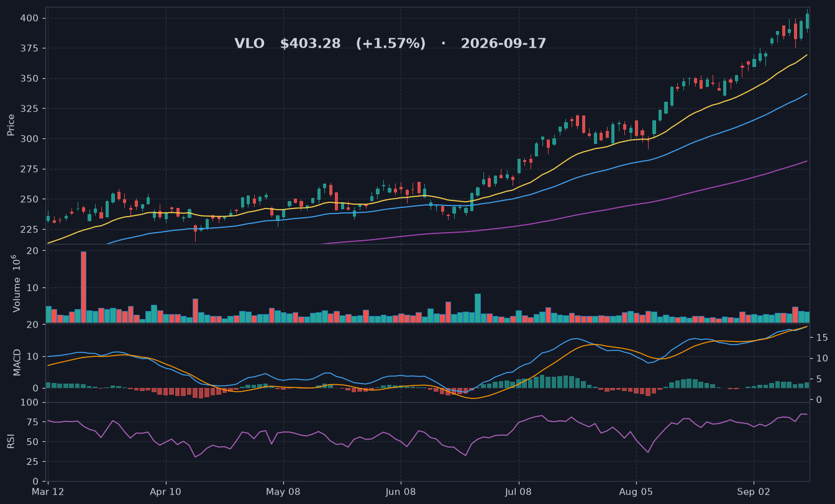This screenshot has width=835, height=504.
Task: Click the tallest volume bar in March
Action: [x=83, y=287]
